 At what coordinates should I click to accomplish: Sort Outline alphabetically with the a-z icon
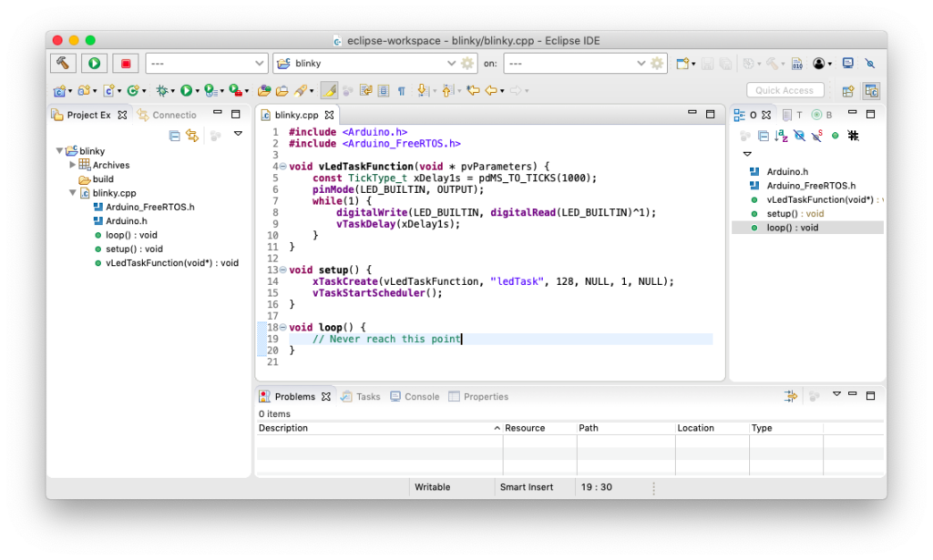point(780,136)
